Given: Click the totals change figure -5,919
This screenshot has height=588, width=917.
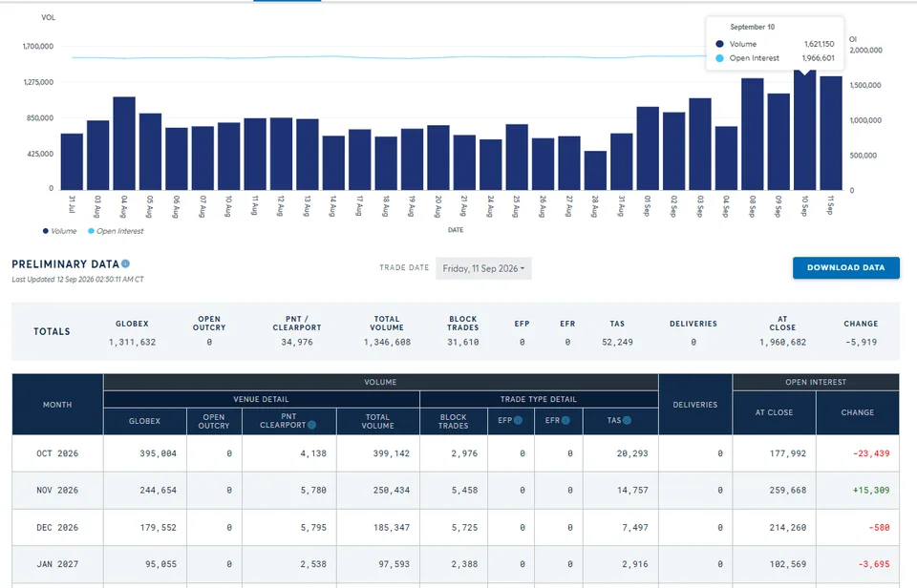Looking at the screenshot, I should tap(861, 343).
